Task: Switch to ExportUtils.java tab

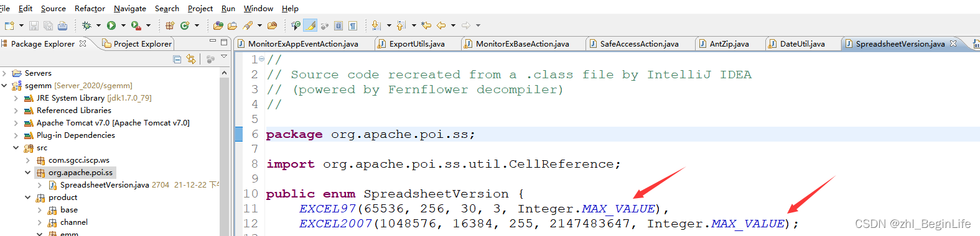Action: click(417, 43)
